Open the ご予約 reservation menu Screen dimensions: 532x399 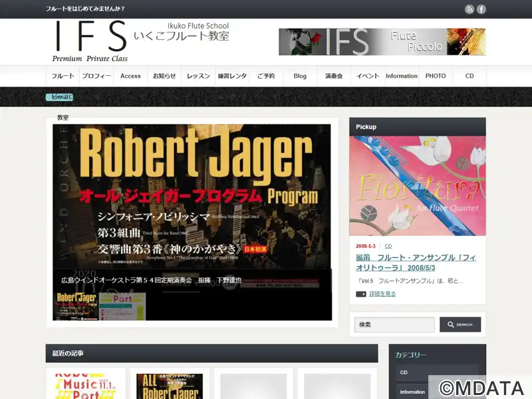click(x=266, y=76)
